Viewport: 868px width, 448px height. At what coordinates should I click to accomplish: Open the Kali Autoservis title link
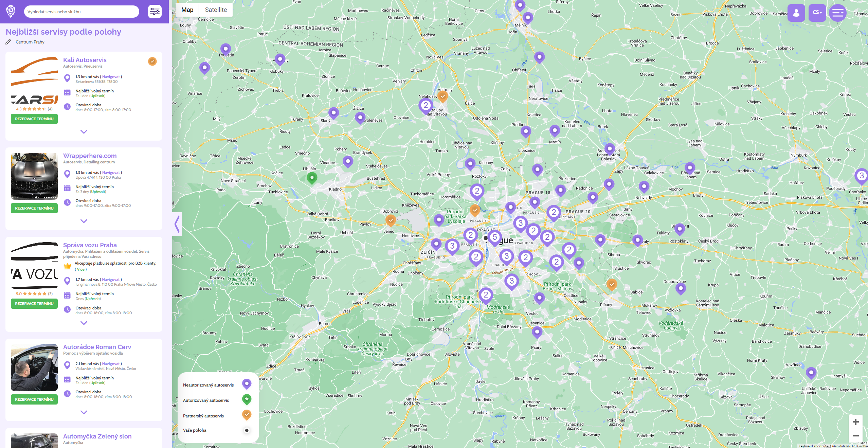85,60
